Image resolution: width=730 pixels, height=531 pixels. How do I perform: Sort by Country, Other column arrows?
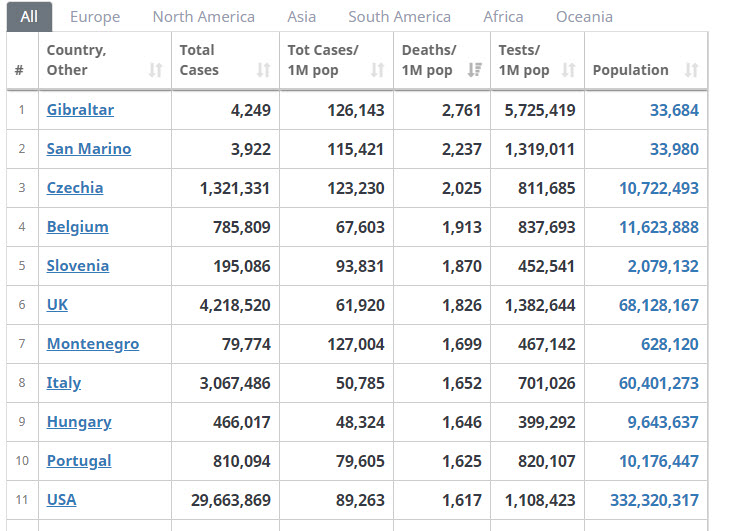tap(155, 70)
